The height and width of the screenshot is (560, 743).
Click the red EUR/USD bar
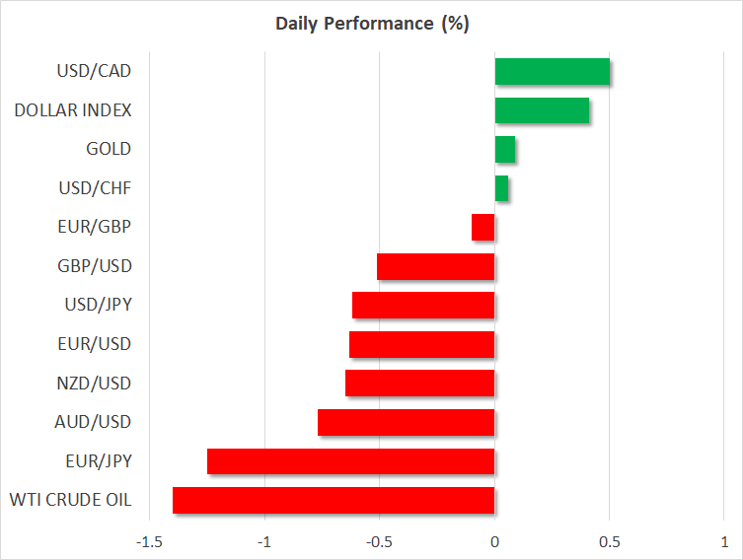(x=421, y=344)
